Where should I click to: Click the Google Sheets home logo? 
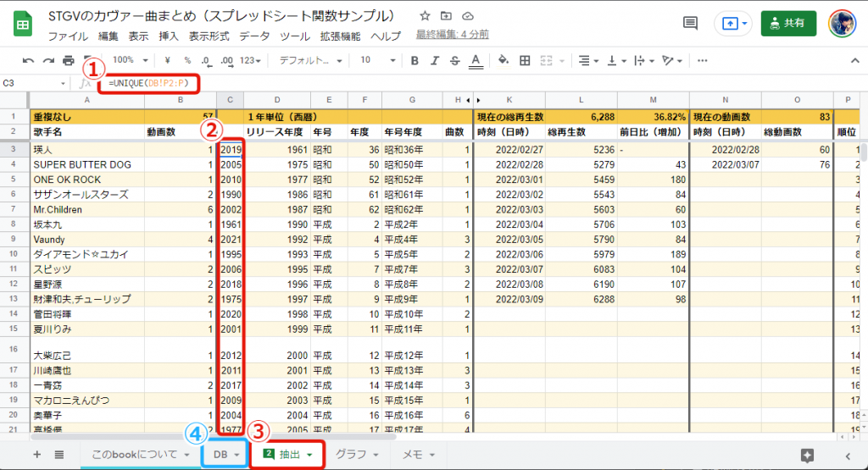tap(23, 24)
